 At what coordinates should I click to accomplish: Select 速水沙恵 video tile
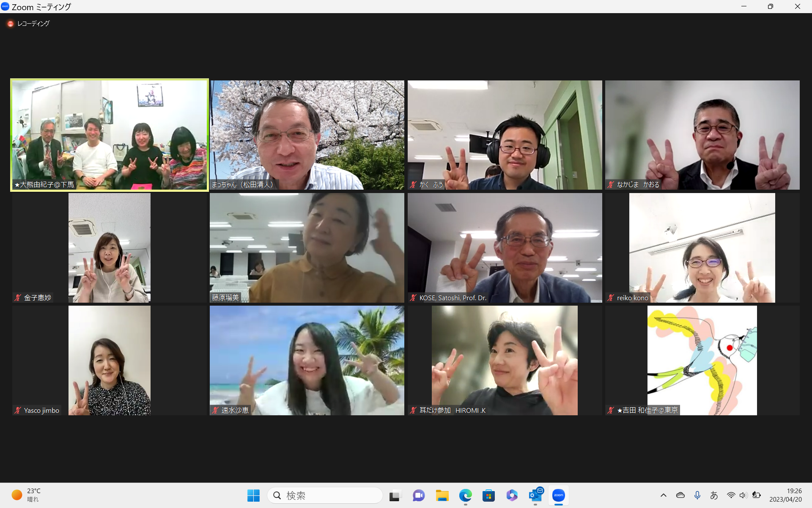(x=307, y=360)
